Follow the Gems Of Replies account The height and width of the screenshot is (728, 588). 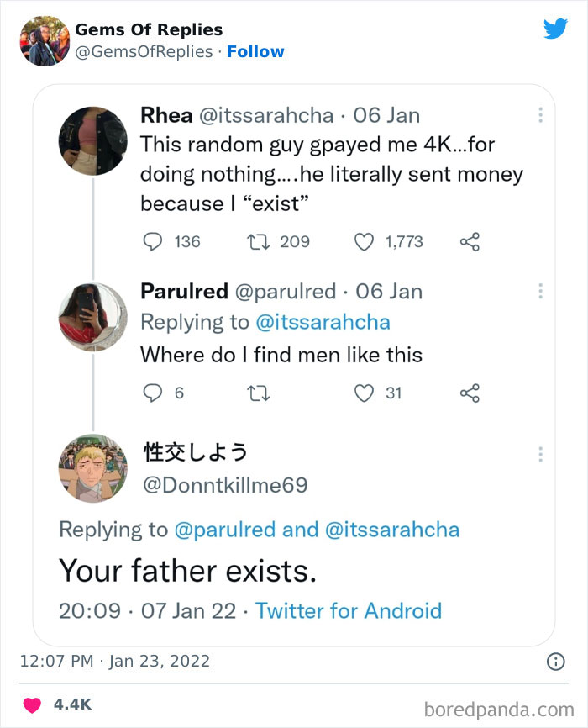click(256, 51)
